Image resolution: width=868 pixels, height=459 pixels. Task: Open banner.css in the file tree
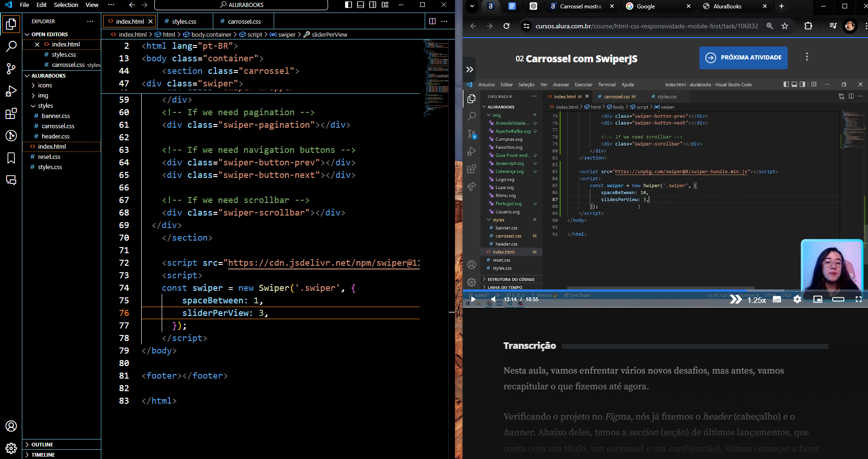point(56,116)
